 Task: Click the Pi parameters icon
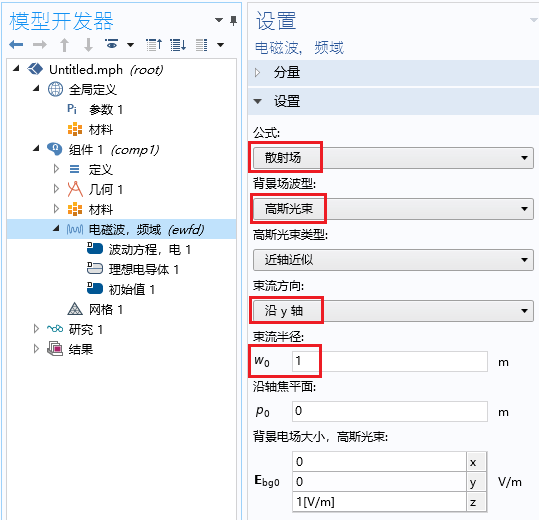72,109
